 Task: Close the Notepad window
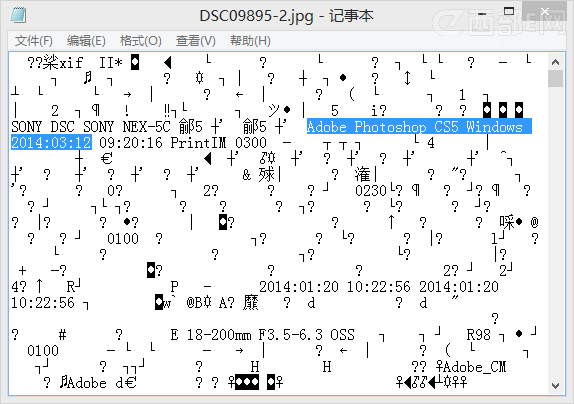pos(544,12)
